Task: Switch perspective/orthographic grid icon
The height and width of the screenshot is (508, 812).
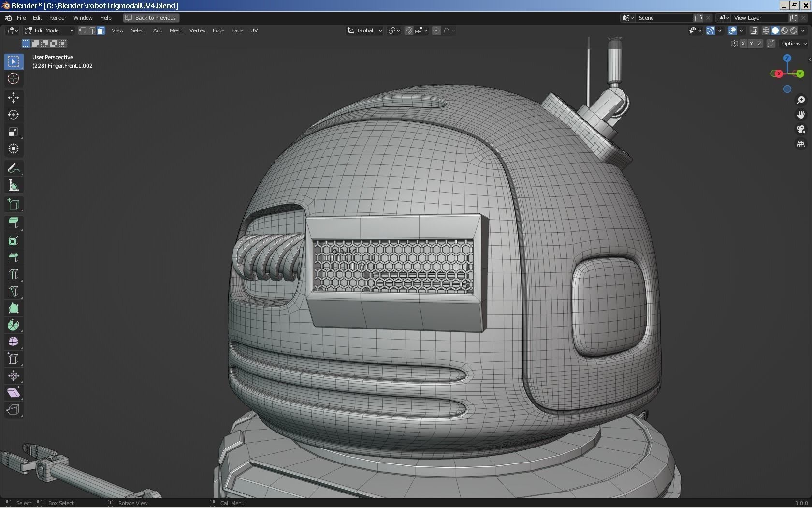Action: coord(801,144)
